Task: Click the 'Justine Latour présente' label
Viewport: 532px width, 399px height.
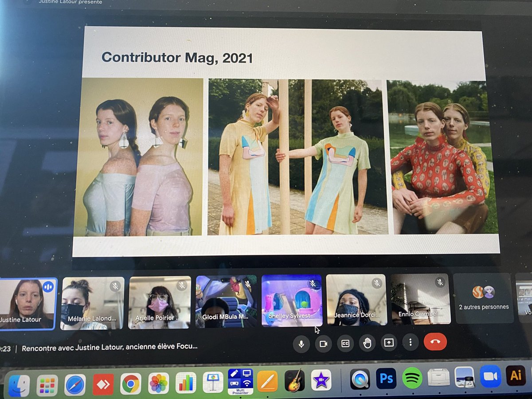Action: 70,2
